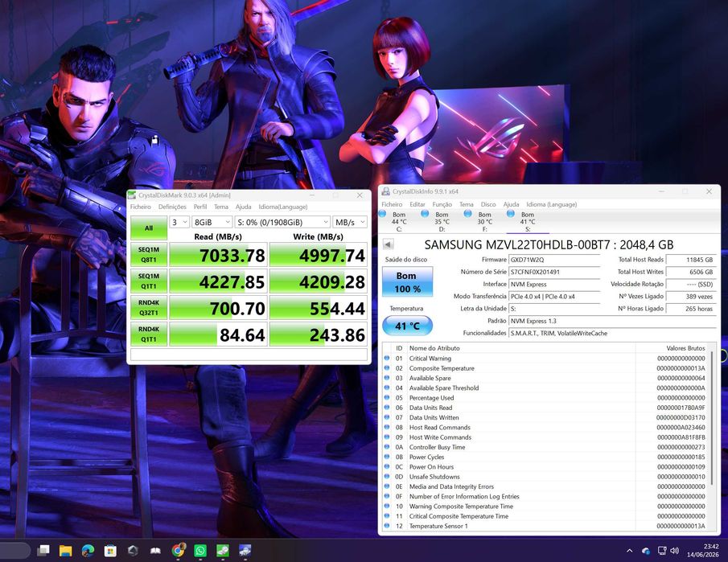This screenshot has height=562, width=728.
Task: Run the RND4K Q1T1 test
Action: [x=149, y=334]
